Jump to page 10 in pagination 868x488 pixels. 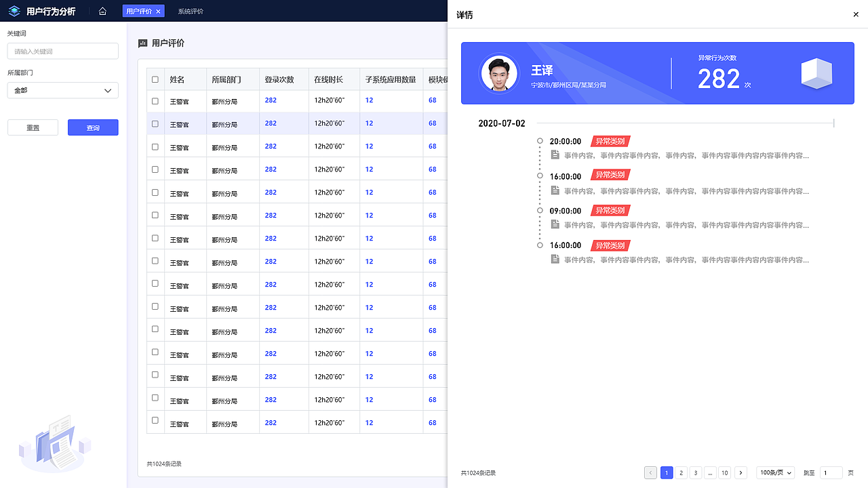(725, 472)
